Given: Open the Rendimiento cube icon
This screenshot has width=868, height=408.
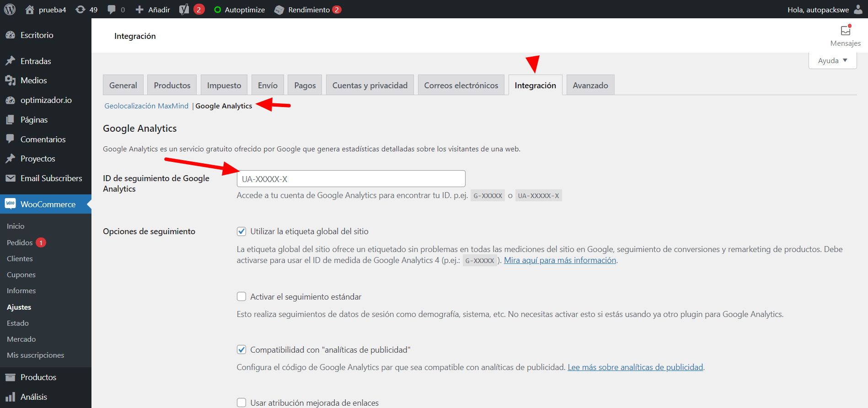Looking at the screenshot, I should coord(279,10).
